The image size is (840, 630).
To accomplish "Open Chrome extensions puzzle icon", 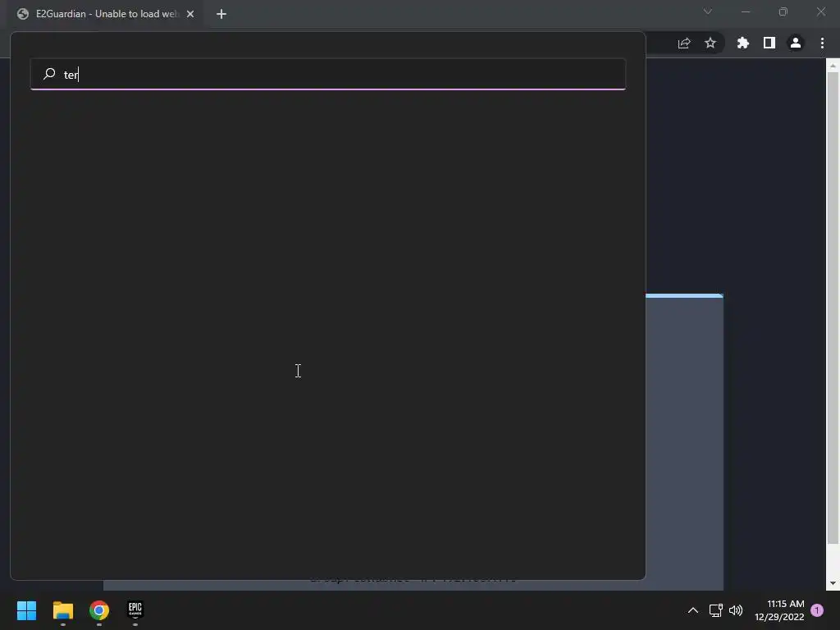I will click(x=742, y=43).
